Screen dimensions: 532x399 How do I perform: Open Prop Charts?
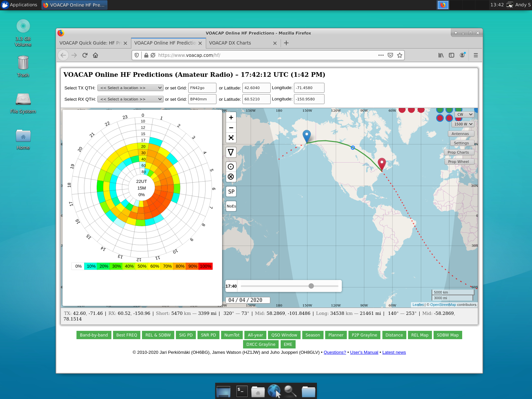(x=459, y=152)
